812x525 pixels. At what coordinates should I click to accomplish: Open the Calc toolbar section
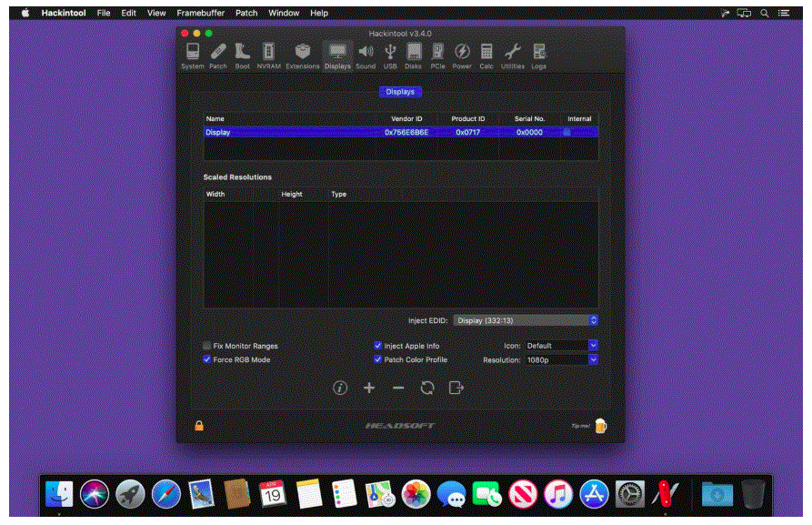(x=486, y=56)
